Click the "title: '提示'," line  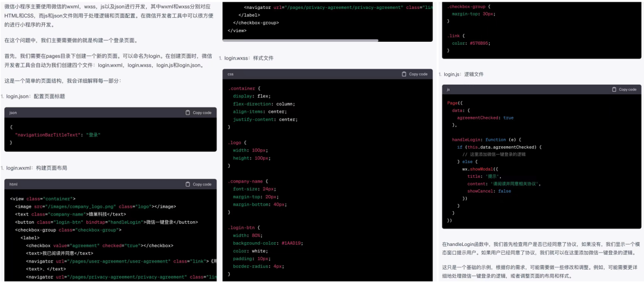coord(484,177)
